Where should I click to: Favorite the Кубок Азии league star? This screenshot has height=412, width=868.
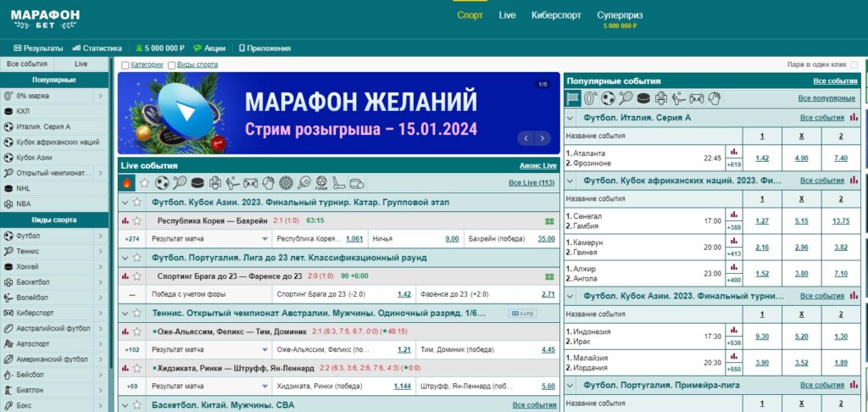(x=136, y=203)
